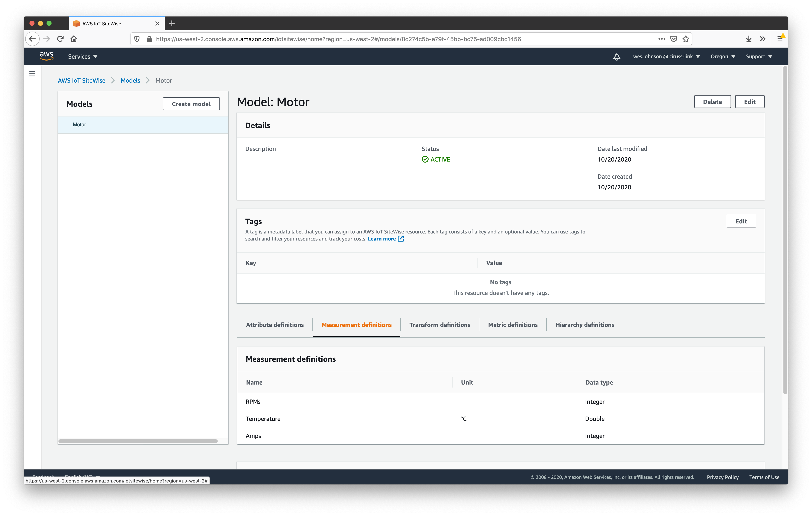Viewport: 812px width, 516px height.
Task: Click the Learn more external link icon
Action: [x=401, y=239]
